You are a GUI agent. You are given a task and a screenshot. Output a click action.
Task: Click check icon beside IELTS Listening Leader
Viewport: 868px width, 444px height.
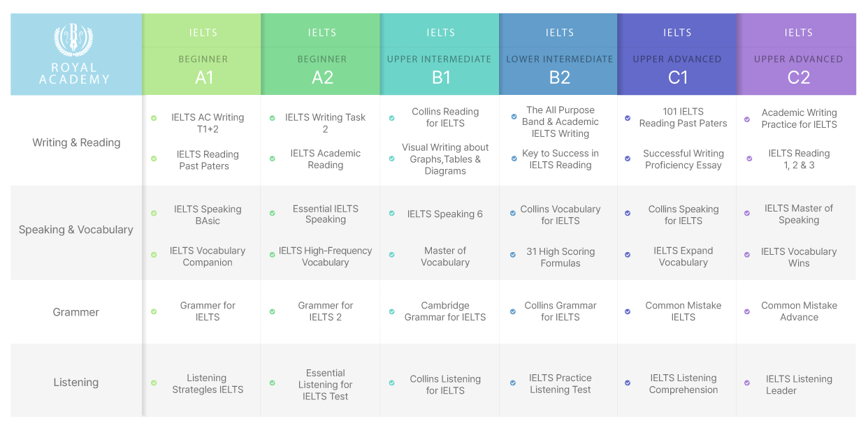pos(747,383)
